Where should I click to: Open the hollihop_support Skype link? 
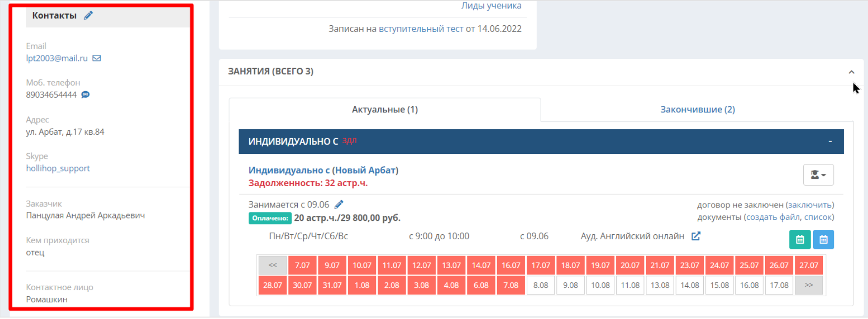(x=58, y=168)
